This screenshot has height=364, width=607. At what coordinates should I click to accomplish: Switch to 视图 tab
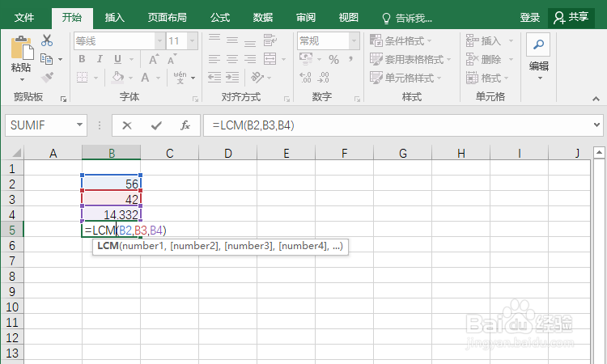coord(348,18)
